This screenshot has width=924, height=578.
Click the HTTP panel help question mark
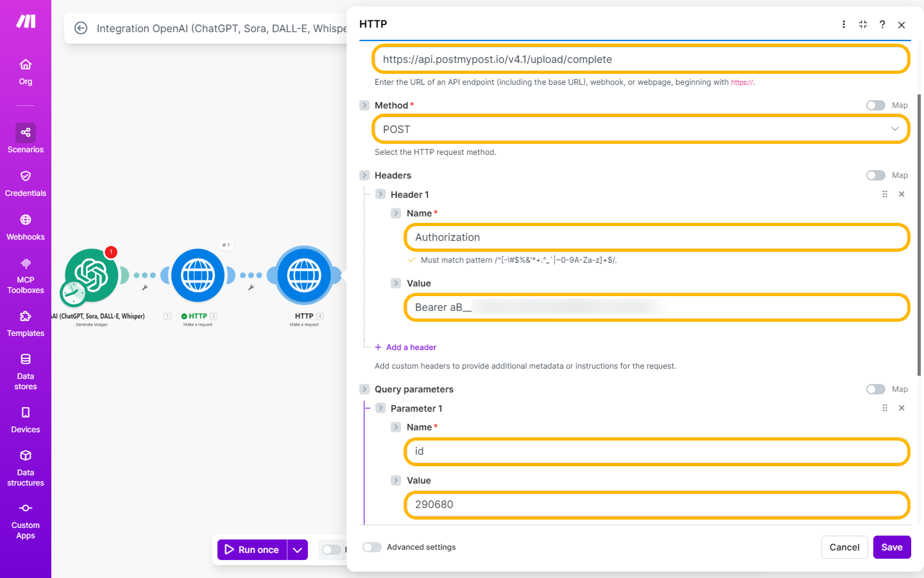point(882,24)
